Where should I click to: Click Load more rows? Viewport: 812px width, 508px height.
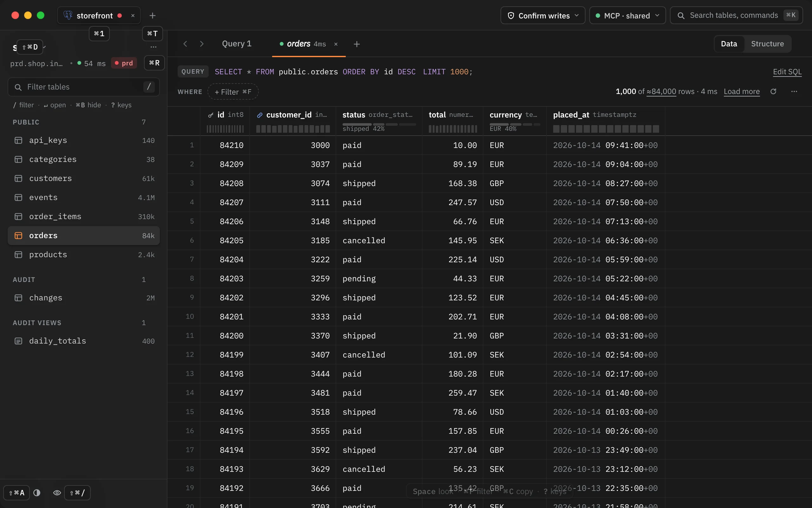click(x=742, y=91)
